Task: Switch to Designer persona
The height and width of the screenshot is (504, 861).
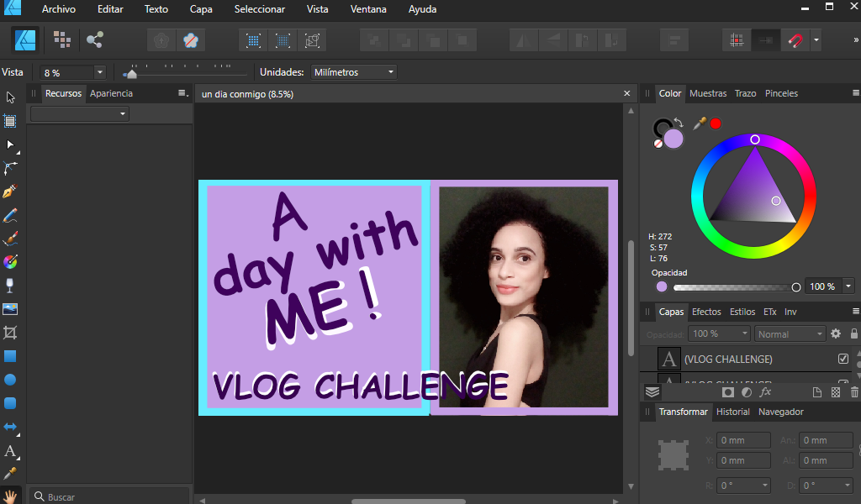Action: pyautogui.click(x=25, y=40)
